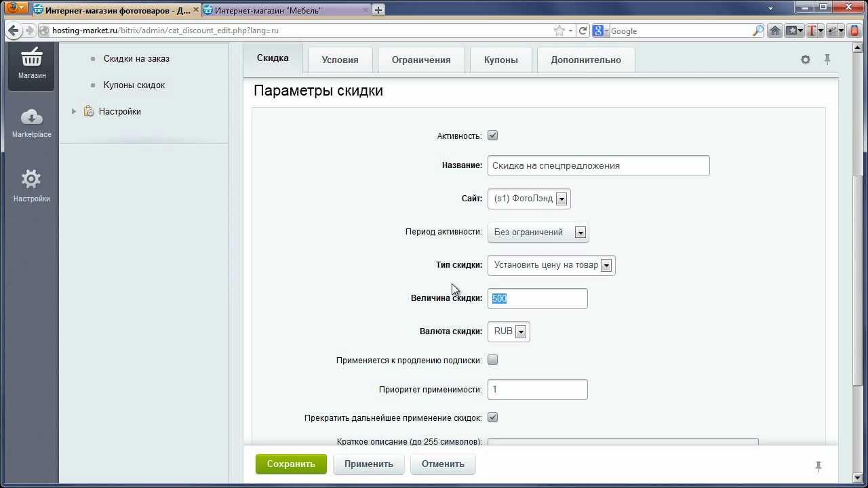Switch to the Дополнительно tab
The height and width of the screenshot is (488, 868).
[x=586, y=60]
